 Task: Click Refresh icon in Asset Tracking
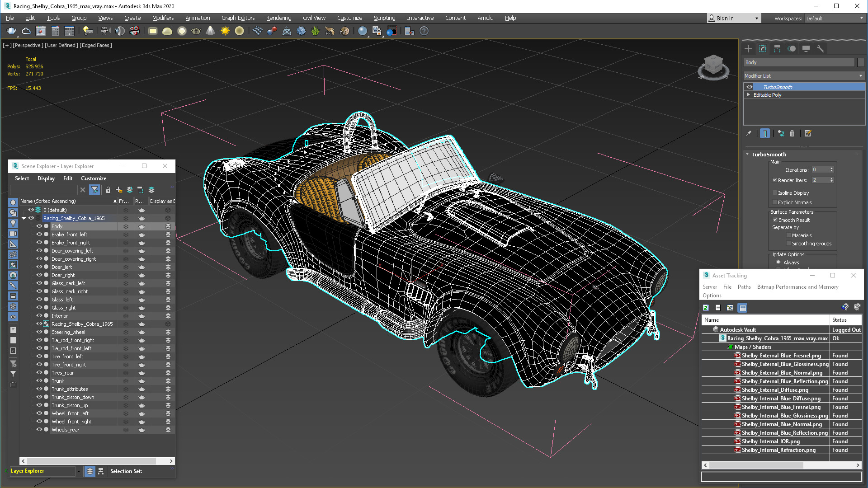pos(706,308)
